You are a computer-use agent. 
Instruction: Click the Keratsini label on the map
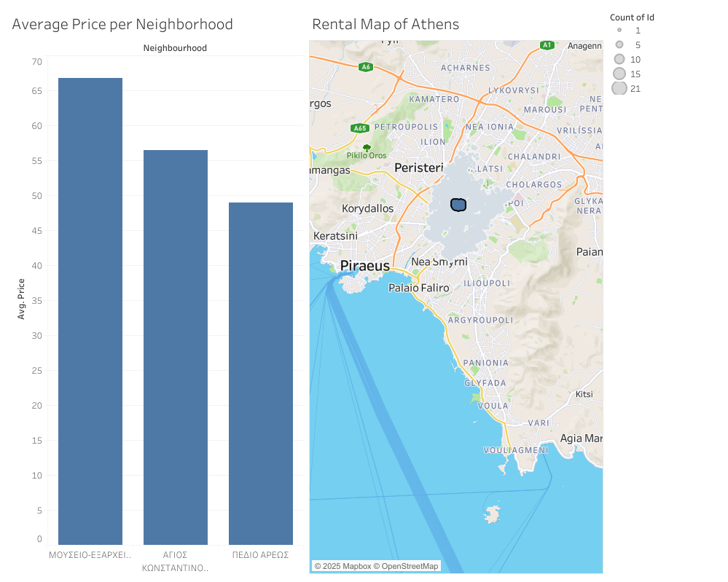(x=335, y=236)
